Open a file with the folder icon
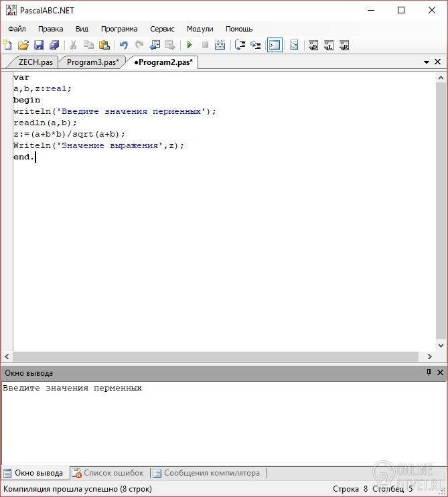Image resolution: width=448 pixels, height=497 pixels. (23, 45)
